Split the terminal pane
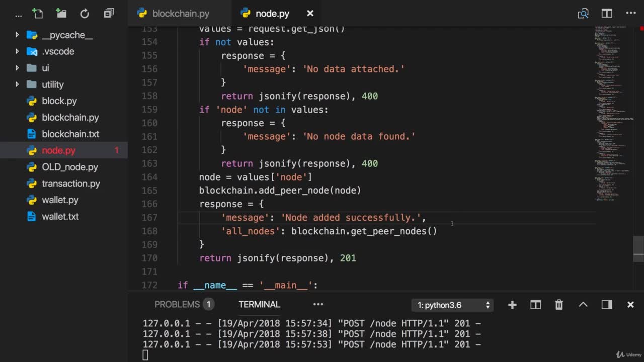Viewport: 644px width, 362px height. [x=535, y=305]
